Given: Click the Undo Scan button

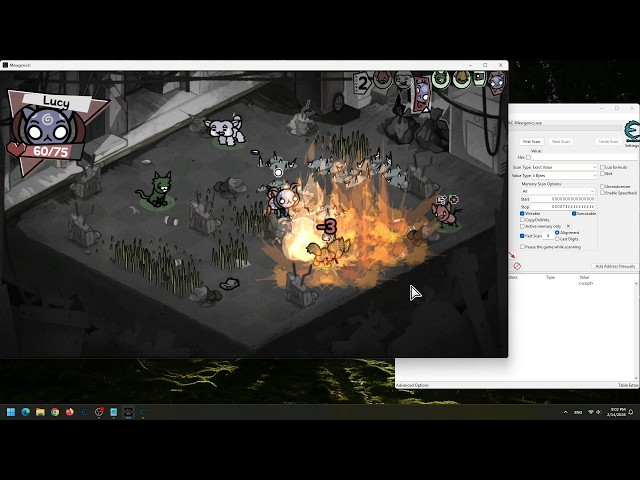Looking at the screenshot, I should [x=608, y=141].
